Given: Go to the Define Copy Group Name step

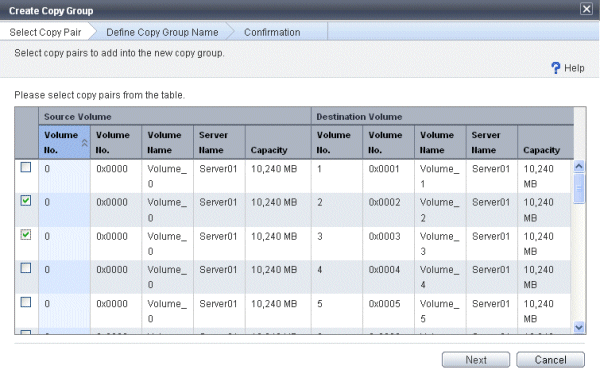Looking at the screenshot, I should tap(162, 32).
